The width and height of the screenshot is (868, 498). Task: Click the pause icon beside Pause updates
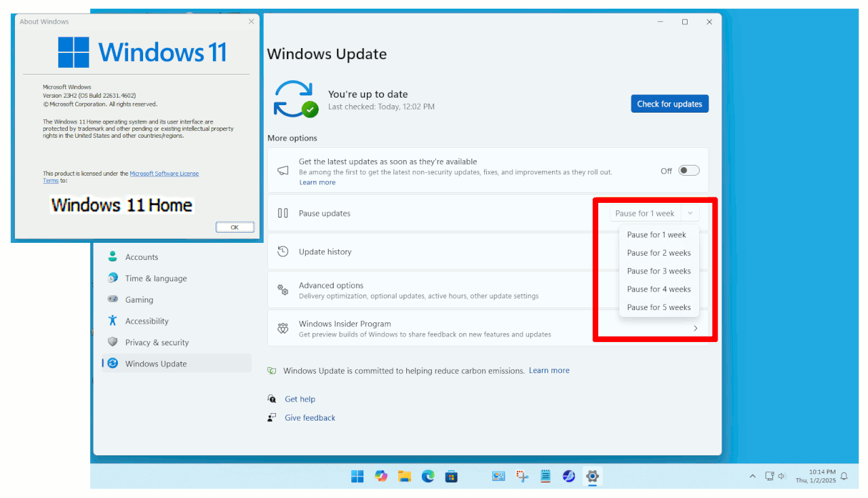[283, 213]
